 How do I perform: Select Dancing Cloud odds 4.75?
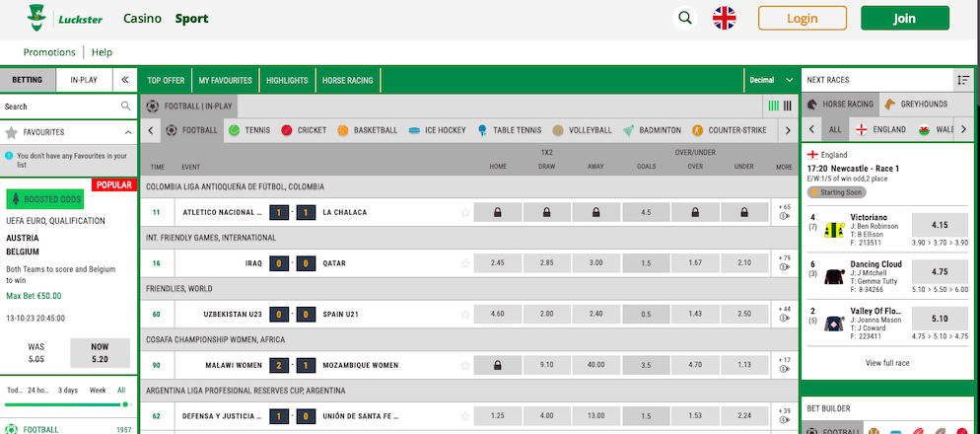coord(940,271)
